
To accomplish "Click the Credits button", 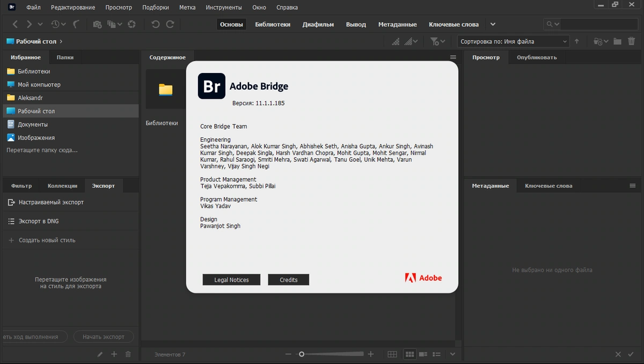I will pos(289,280).
